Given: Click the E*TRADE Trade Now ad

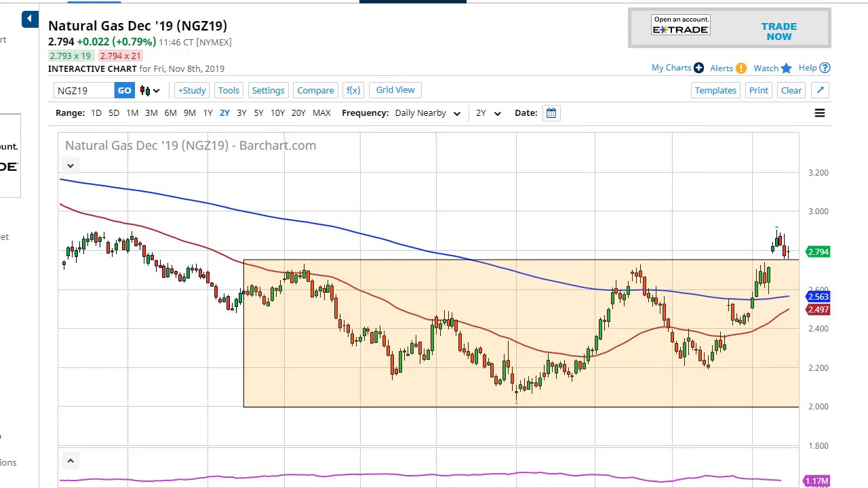Looking at the screenshot, I should (730, 28).
